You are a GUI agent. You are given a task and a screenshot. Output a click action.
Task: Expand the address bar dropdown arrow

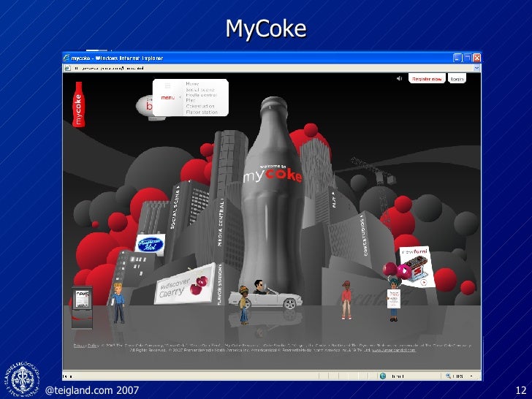pos(476,68)
